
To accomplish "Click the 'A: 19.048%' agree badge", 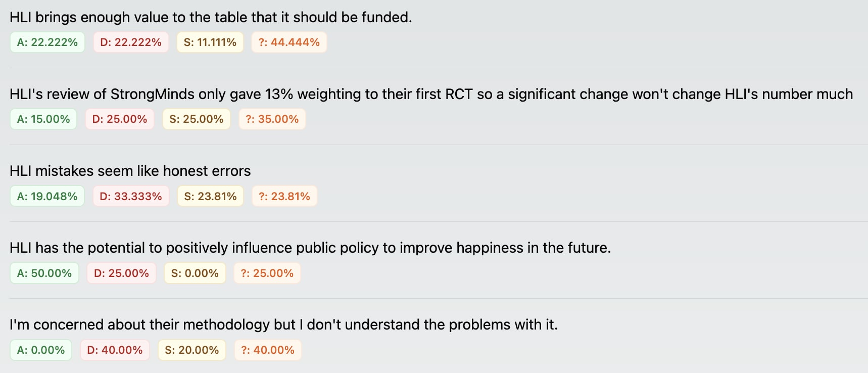I will tap(47, 196).
